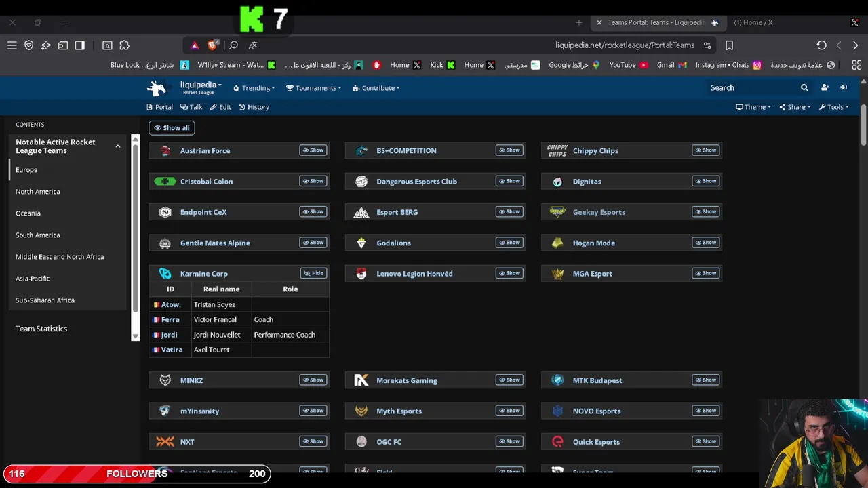Click the Godalions team logo
This screenshot has height=488, width=868.
click(361, 243)
